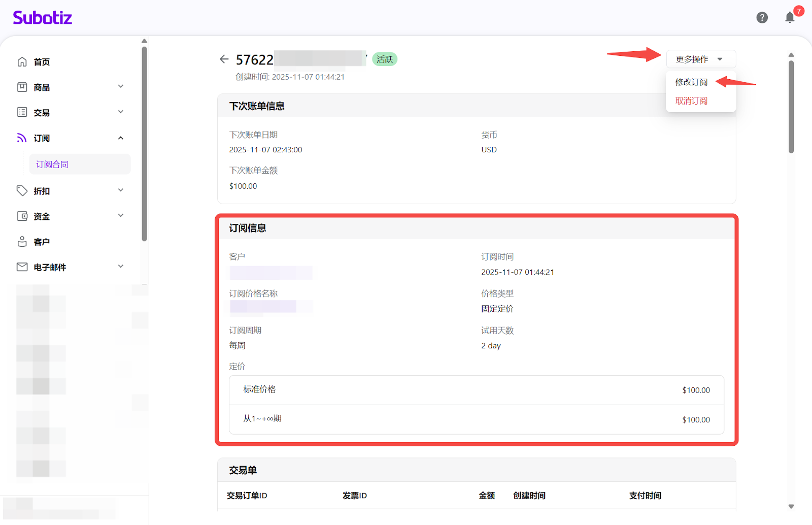Open the 更多操作 dropdown
The image size is (812, 525).
point(700,59)
